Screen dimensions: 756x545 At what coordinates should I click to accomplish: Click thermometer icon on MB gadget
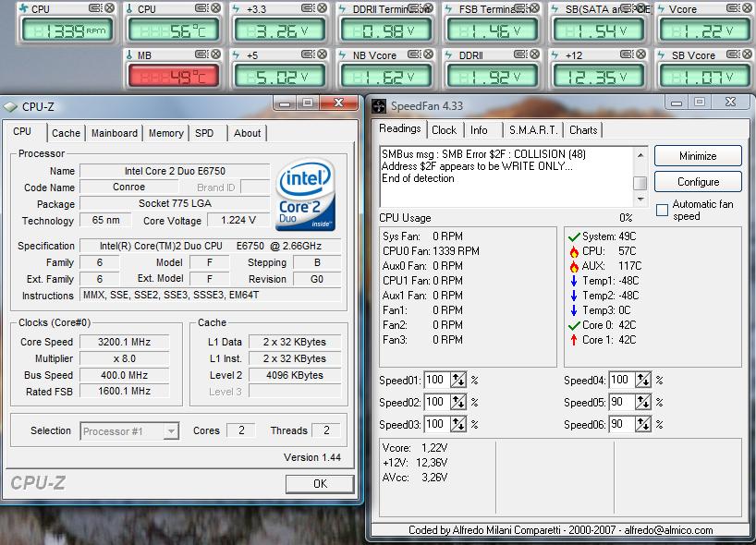[x=129, y=54]
